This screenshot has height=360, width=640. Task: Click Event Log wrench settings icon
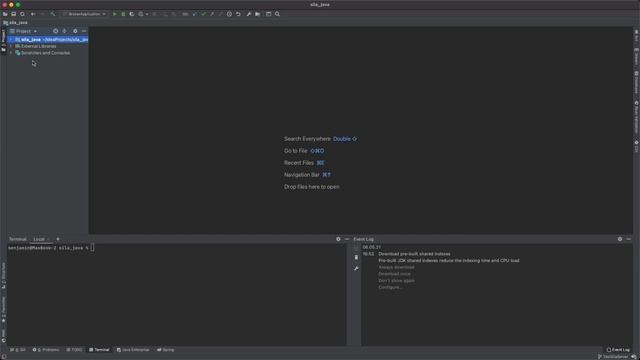[x=356, y=269]
